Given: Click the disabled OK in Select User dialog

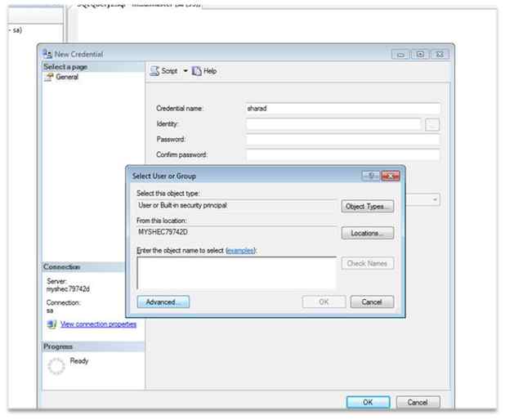Looking at the screenshot, I should click(324, 302).
